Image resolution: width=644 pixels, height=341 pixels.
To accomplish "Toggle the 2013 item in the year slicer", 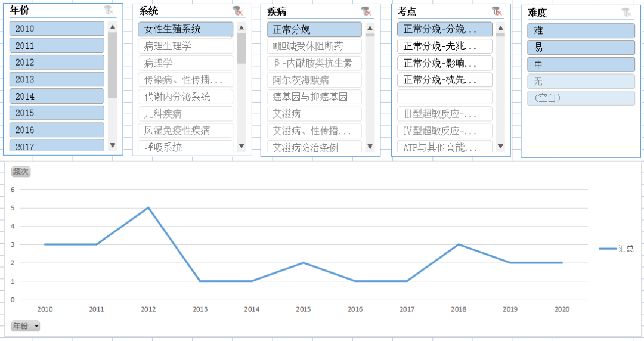I will (x=57, y=79).
